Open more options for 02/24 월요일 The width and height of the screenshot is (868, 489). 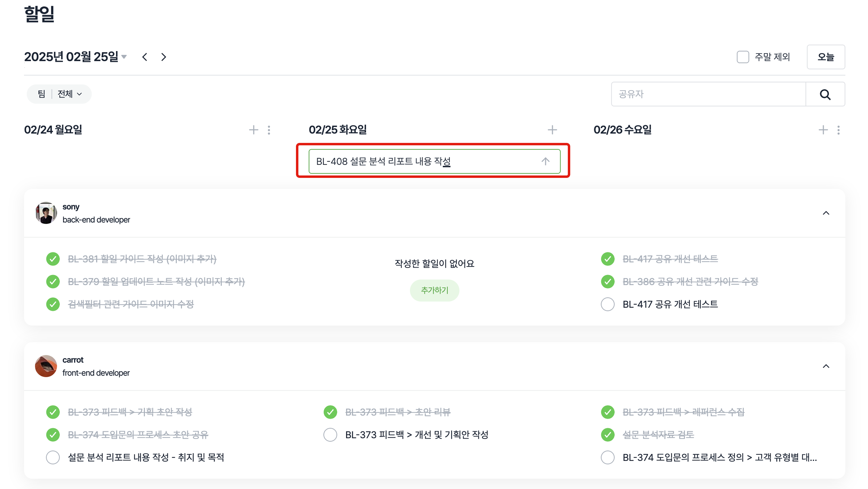(x=269, y=130)
